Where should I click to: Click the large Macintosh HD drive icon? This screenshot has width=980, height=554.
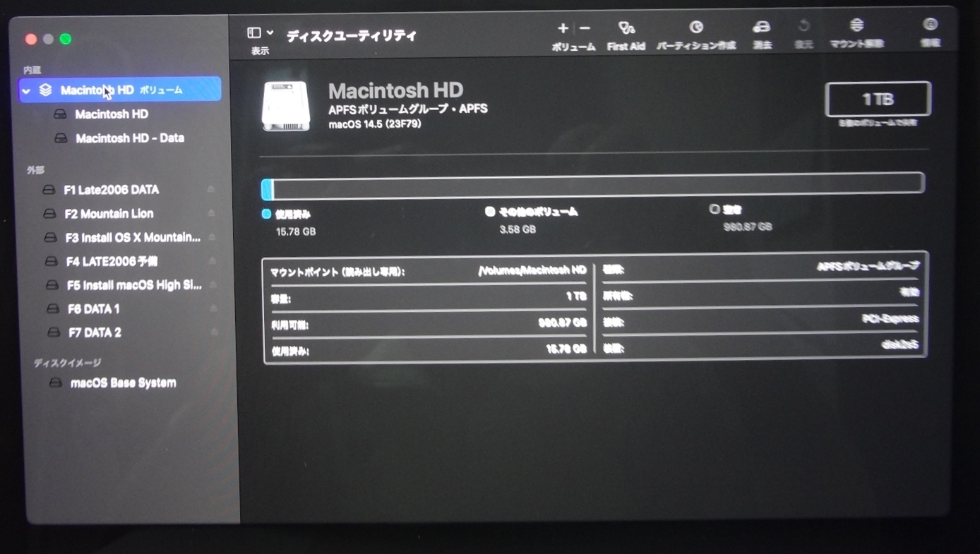pos(286,106)
